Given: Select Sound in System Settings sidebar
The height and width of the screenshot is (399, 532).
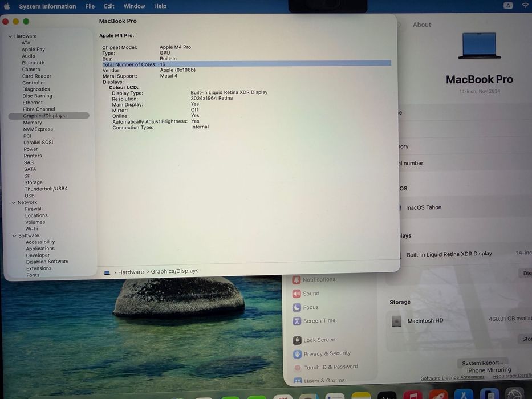Looking at the screenshot, I should click(311, 294).
